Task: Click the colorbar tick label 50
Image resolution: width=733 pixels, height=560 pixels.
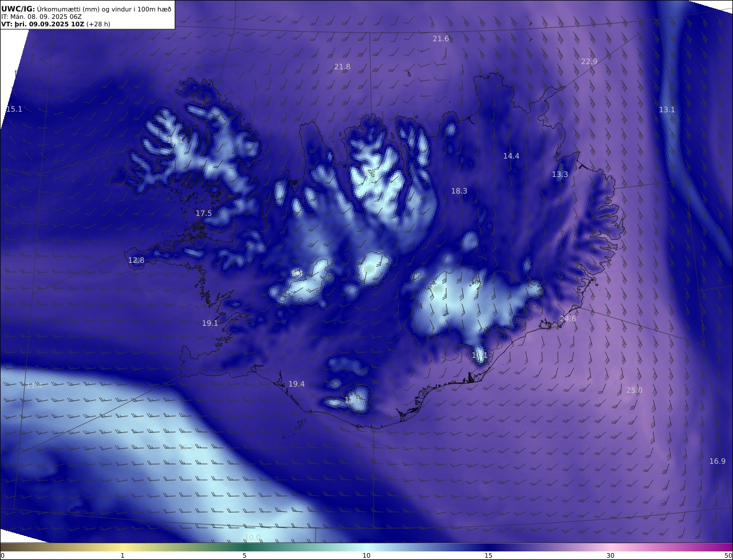Action: (x=728, y=555)
